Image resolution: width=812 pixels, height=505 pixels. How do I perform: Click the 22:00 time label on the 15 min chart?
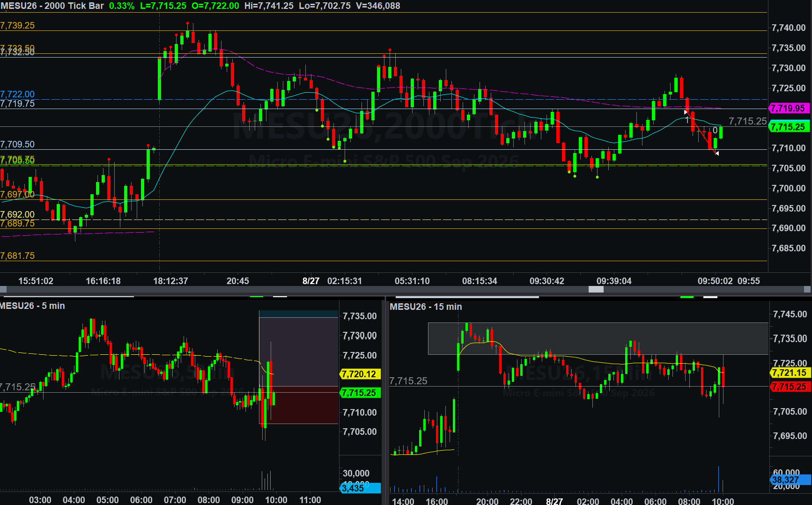click(x=521, y=501)
